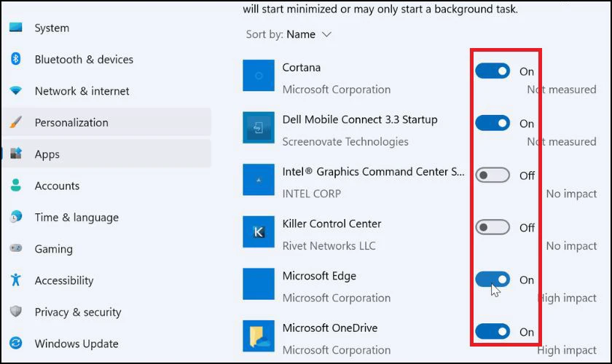Disable Microsoft OneDrive startup toggle
Image resolution: width=612 pixels, height=364 pixels.
(x=493, y=331)
